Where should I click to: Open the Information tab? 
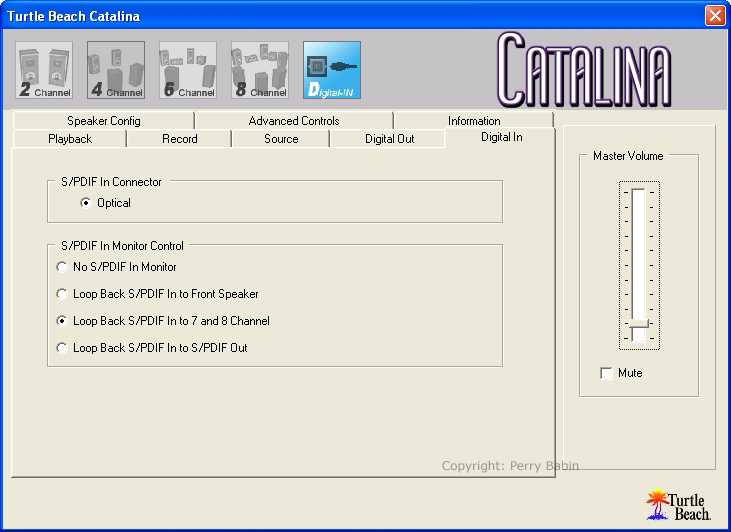(474, 121)
